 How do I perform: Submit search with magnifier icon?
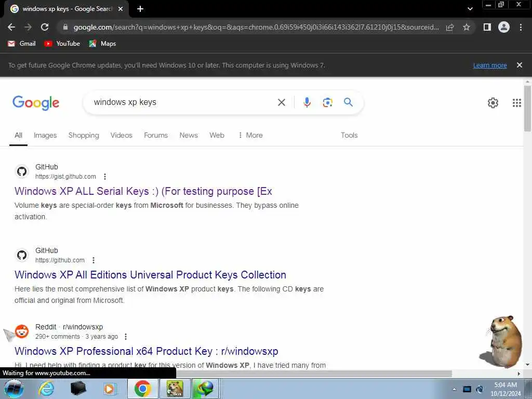[348, 102]
